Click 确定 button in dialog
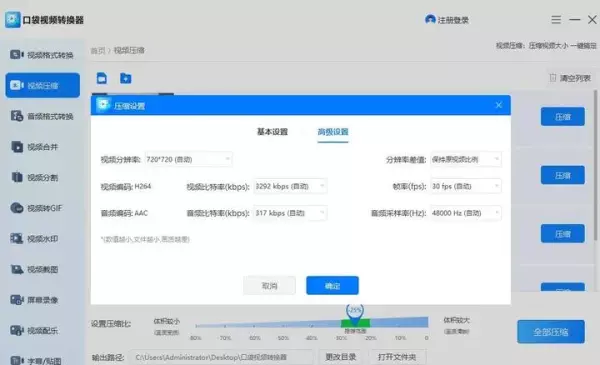This screenshot has width=600, height=365. pos(332,285)
